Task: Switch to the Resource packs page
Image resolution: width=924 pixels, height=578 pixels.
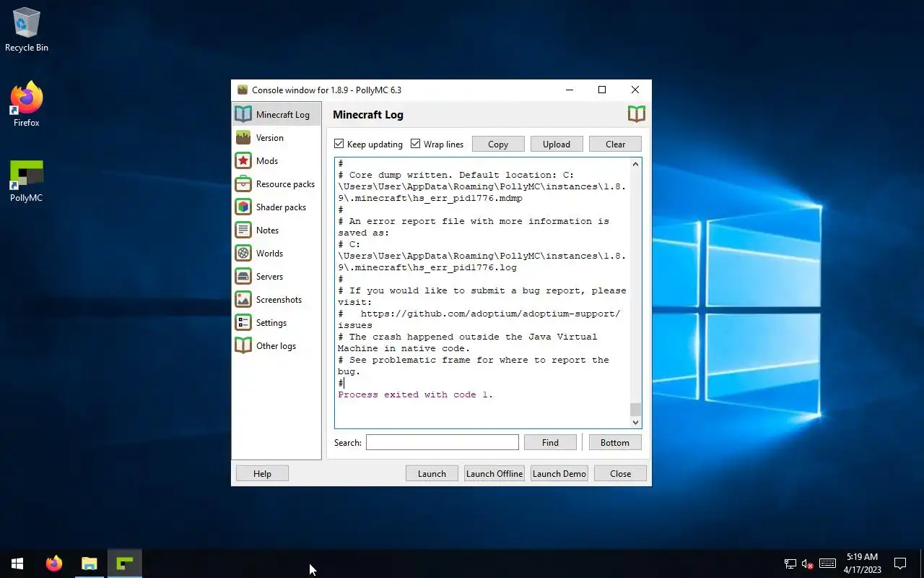Action: [276, 184]
